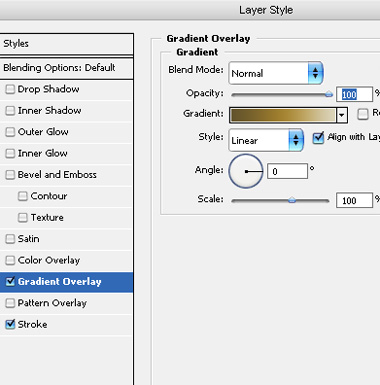Click the brown gradient preview swatch
The width and height of the screenshot is (380, 385).
click(x=283, y=115)
